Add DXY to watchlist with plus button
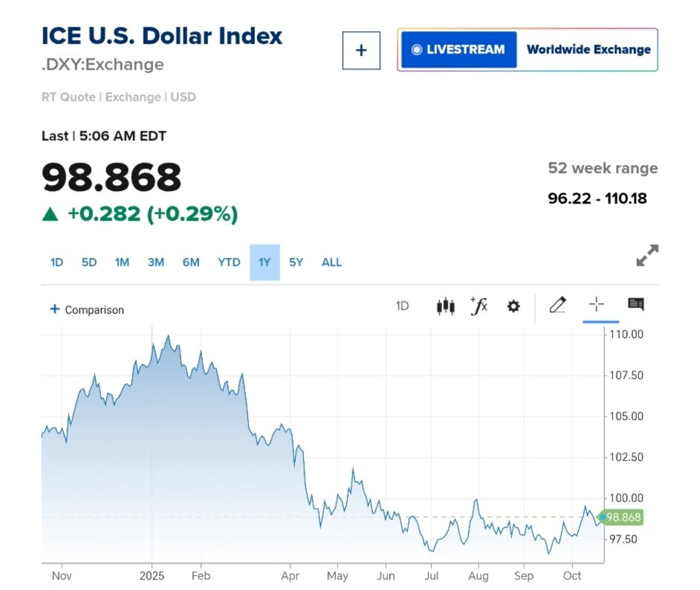The height and width of the screenshot is (590, 700). click(361, 51)
